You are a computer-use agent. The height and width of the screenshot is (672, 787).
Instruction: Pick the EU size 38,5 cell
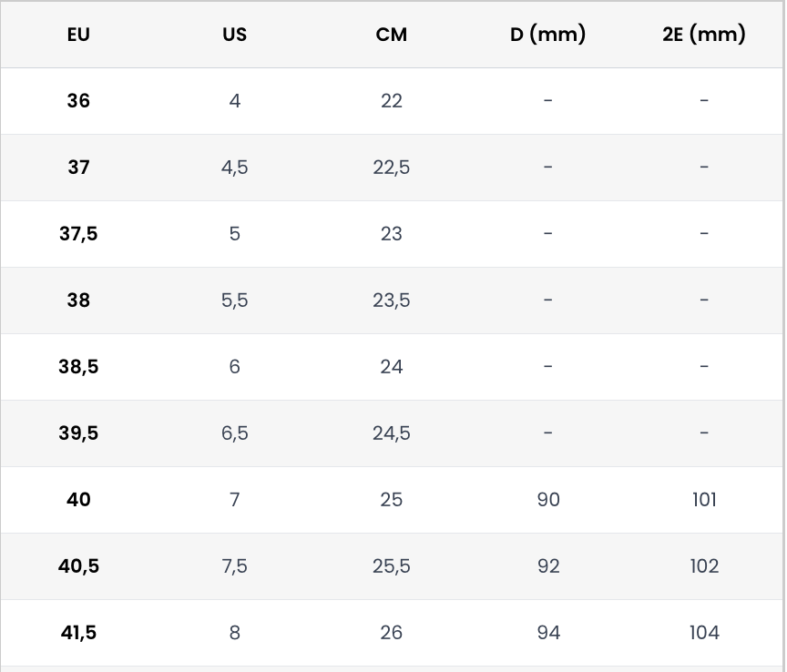(x=78, y=367)
